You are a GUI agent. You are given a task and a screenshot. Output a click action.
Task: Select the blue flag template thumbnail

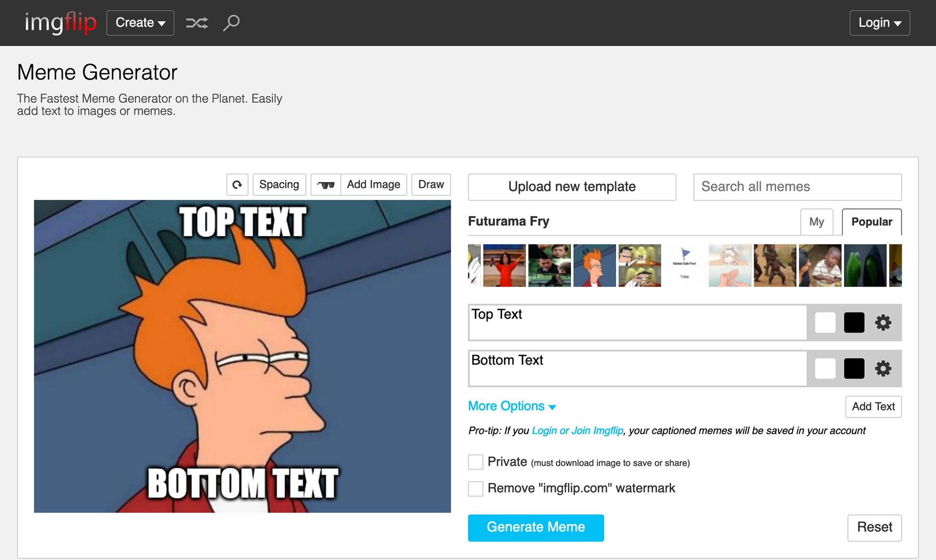point(685,266)
